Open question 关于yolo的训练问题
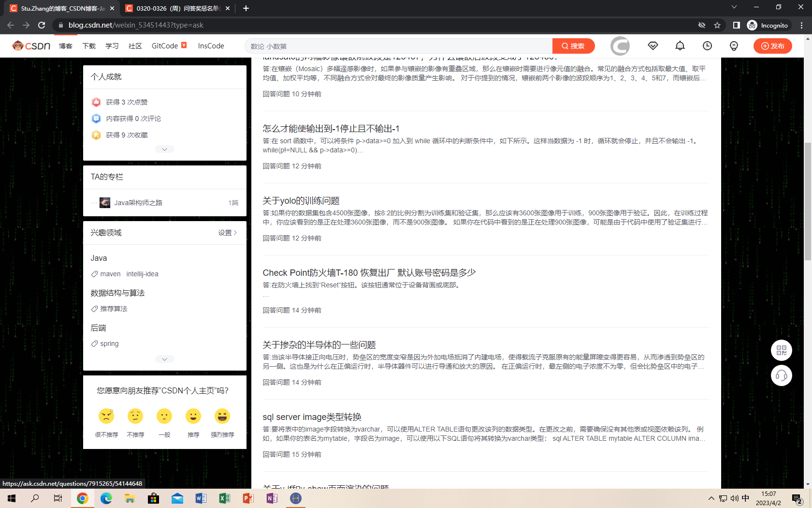 click(301, 201)
